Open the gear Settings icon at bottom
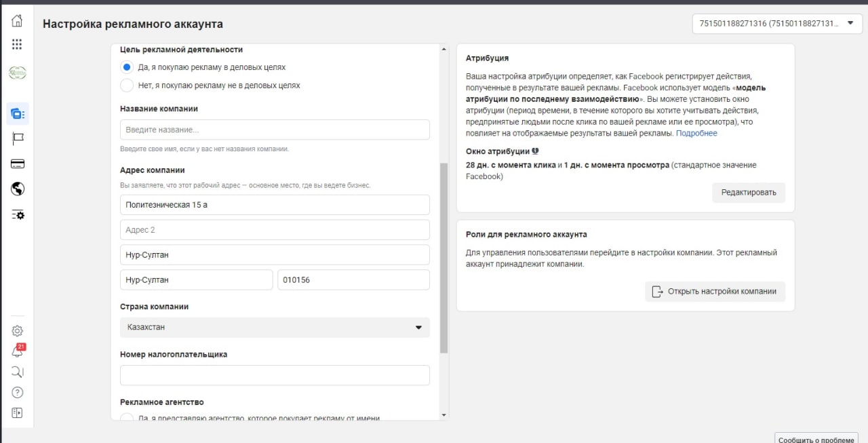 coord(18,331)
